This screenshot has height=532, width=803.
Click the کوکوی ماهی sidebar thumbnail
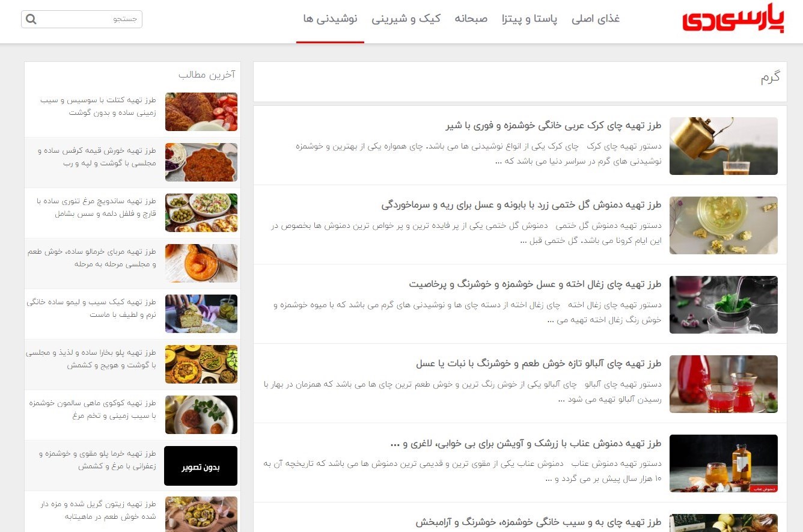(201, 415)
